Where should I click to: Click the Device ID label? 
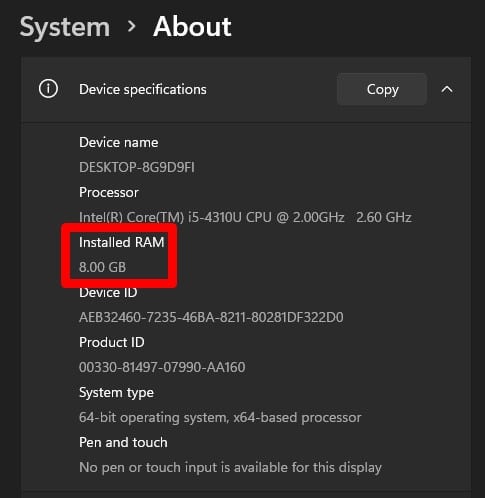tap(108, 292)
